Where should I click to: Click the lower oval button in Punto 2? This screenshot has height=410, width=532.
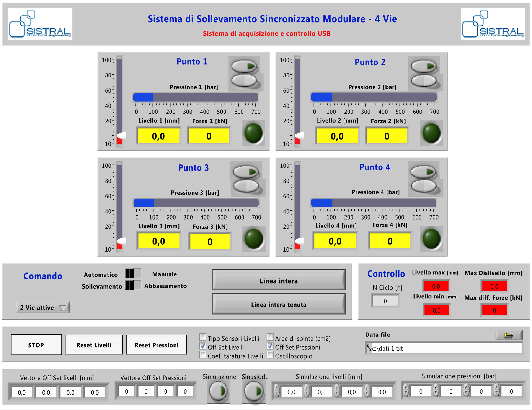click(424, 80)
